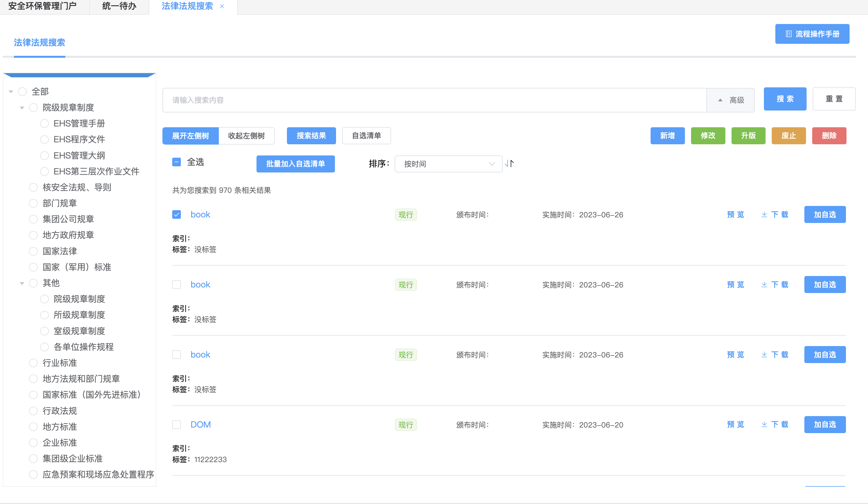The height and width of the screenshot is (504, 868).
Task: Click download icon in second book row
Action: click(x=764, y=285)
